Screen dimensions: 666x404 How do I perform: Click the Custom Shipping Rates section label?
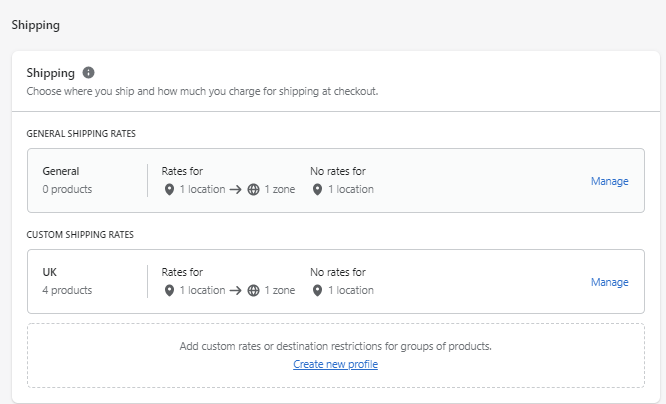click(x=80, y=234)
